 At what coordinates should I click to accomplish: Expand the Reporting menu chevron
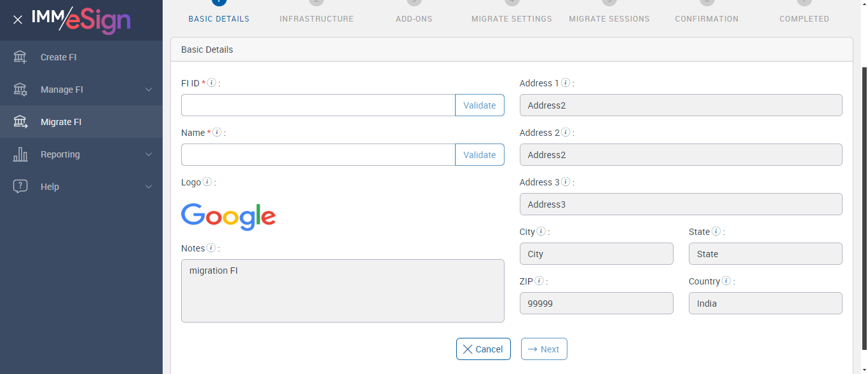tap(149, 154)
